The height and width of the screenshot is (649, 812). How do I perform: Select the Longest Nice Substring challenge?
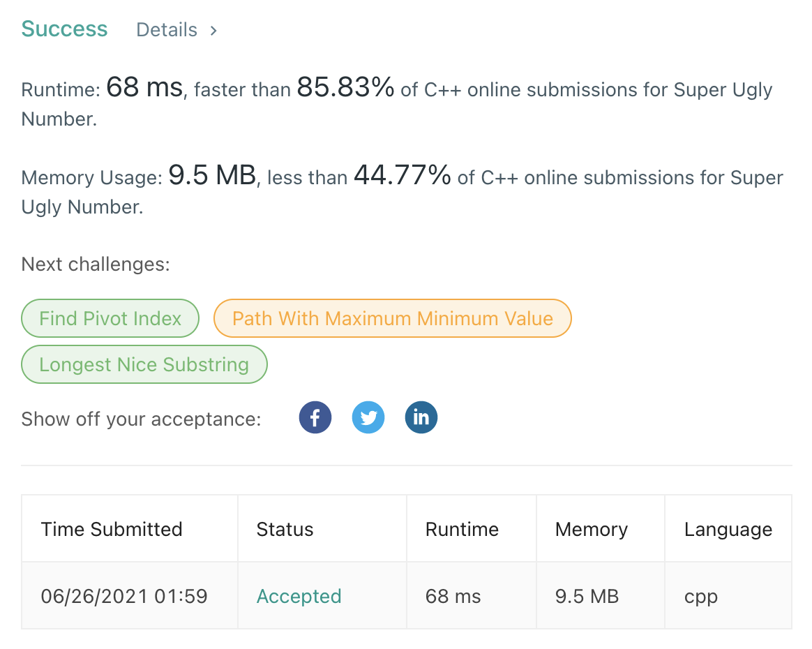tap(144, 364)
